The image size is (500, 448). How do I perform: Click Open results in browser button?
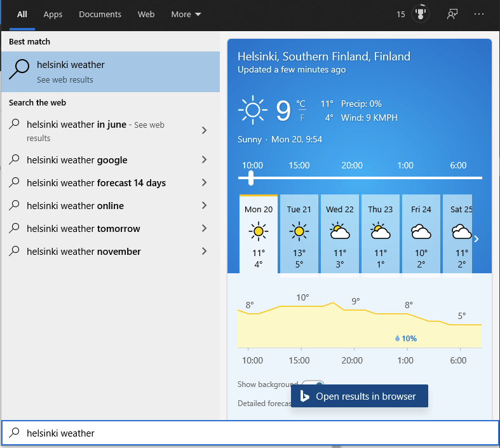point(360,396)
